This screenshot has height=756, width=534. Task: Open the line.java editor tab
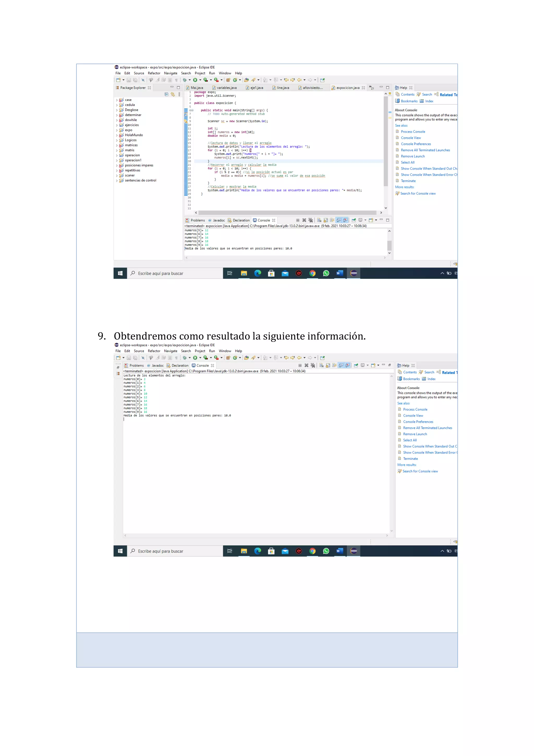(x=283, y=88)
